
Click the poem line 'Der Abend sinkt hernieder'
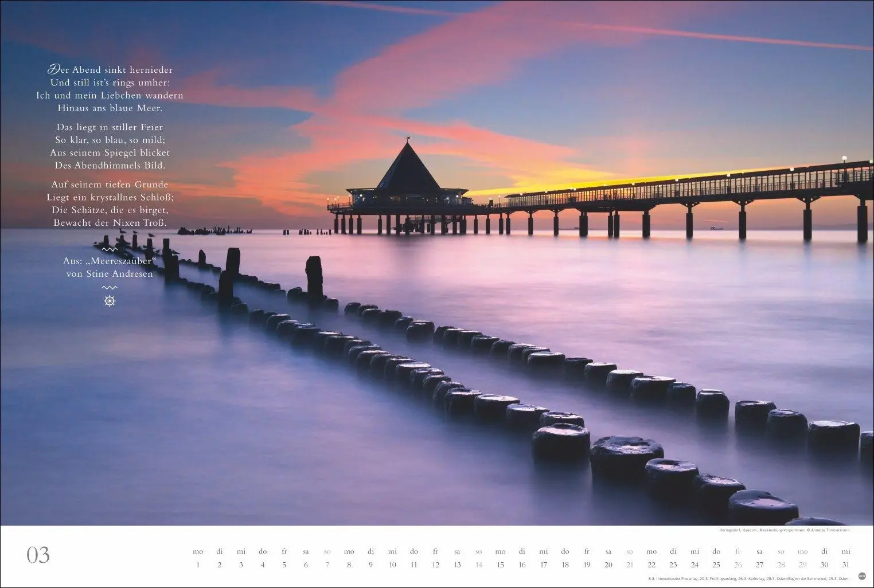(110, 69)
